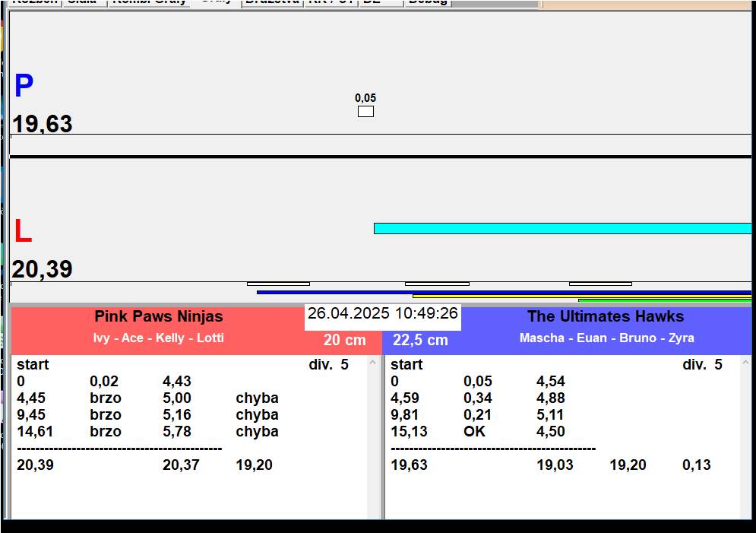This screenshot has height=533, width=756.
Task: Click the 4,45 split time
Action: (31, 398)
